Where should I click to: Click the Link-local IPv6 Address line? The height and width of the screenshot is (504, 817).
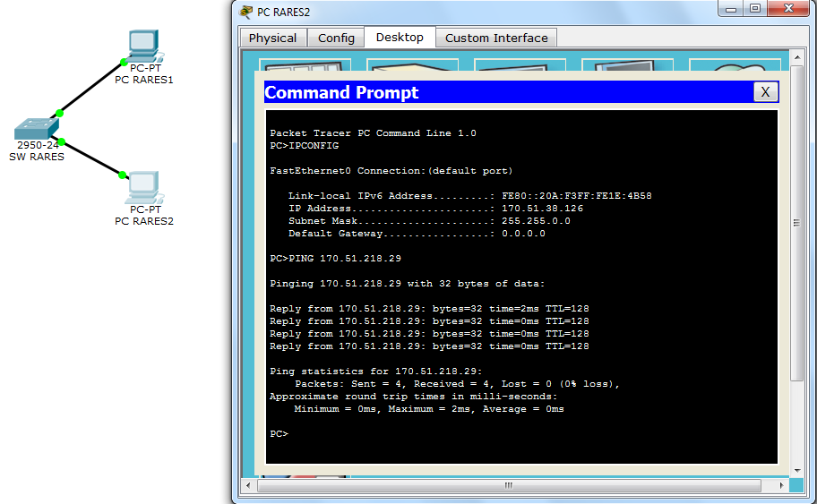pyautogui.click(x=470, y=196)
